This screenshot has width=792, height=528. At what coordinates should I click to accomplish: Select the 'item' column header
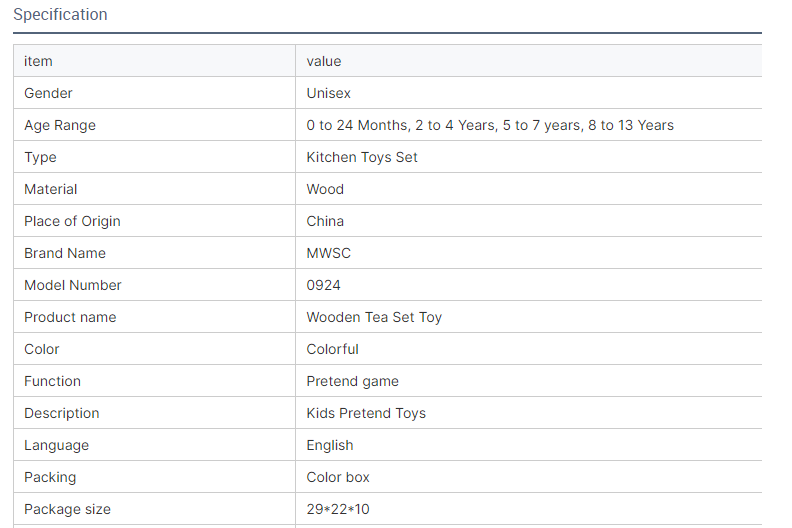[38, 61]
